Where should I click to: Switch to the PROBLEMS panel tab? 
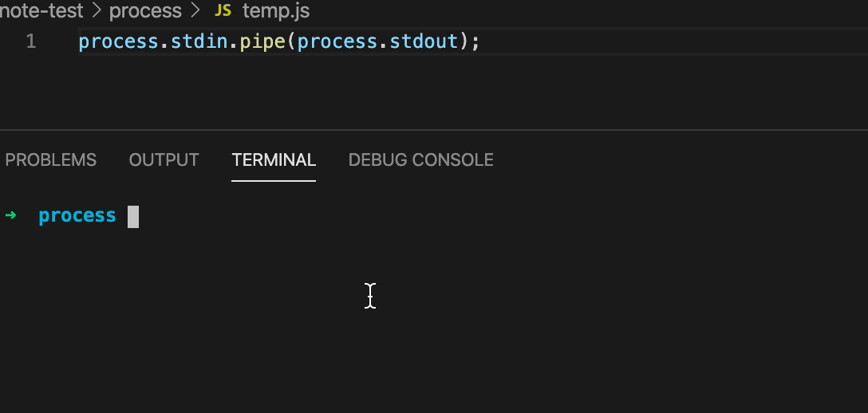tap(51, 159)
